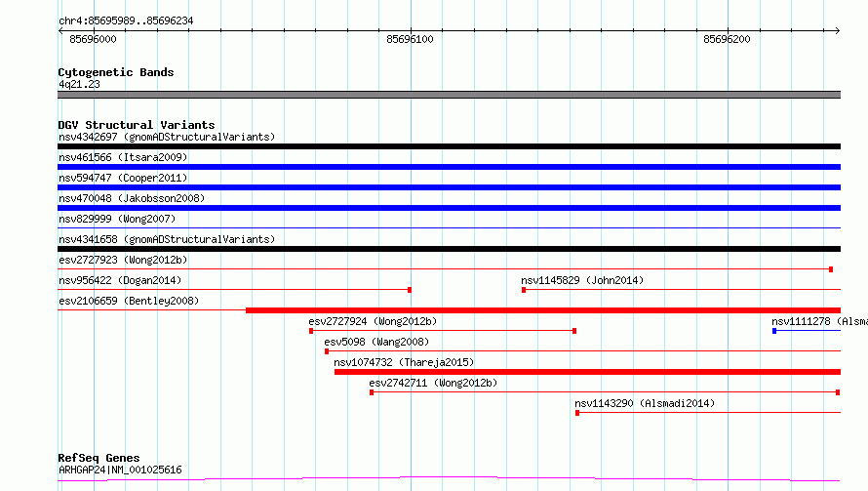The height and width of the screenshot is (491, 868).
Task: Select the esv2727924 (Wong2012b) label
Action: (x=373, y=321)
